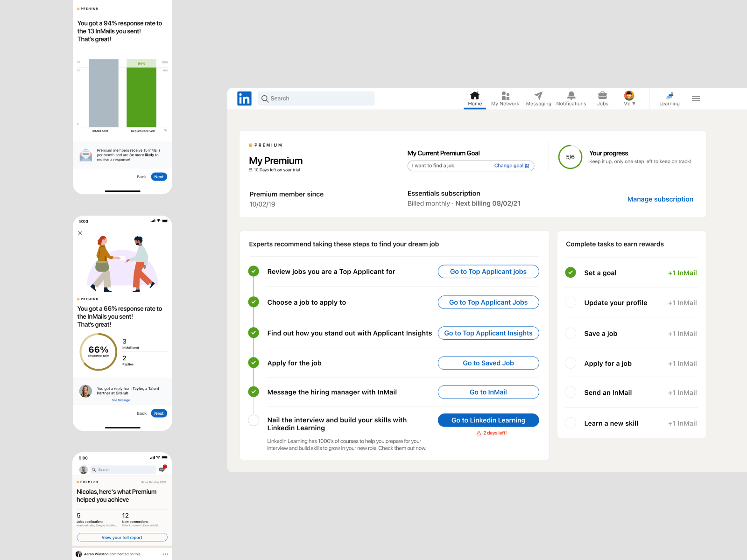Open the hamburger menu in navbar
The height and width of the screenshot is (560, 747).
696,98
